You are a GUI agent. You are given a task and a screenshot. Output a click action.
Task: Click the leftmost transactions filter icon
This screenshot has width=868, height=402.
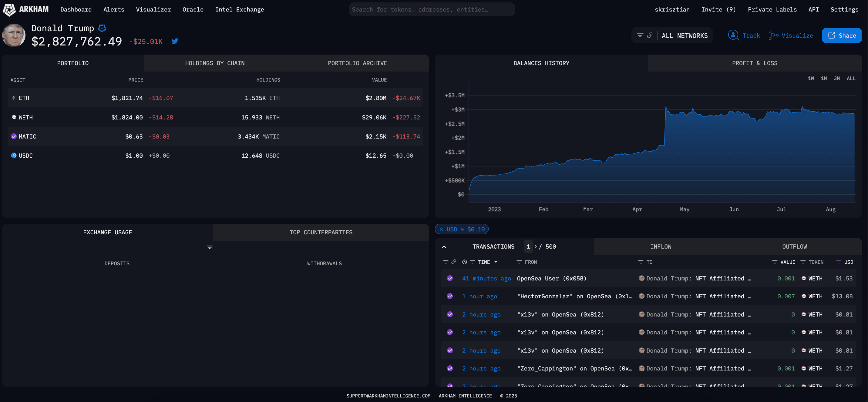pyautogui.click(x=446, y=262)
